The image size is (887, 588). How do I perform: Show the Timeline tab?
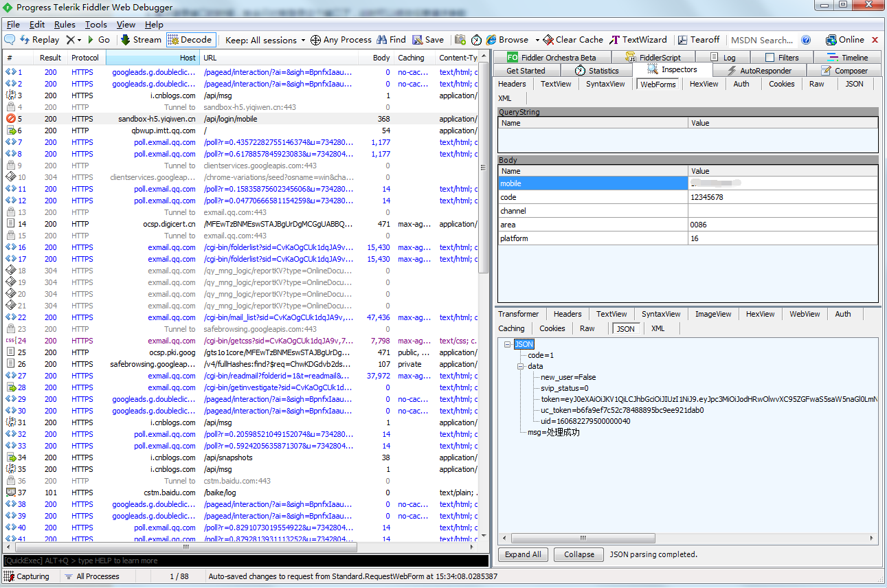848,58
